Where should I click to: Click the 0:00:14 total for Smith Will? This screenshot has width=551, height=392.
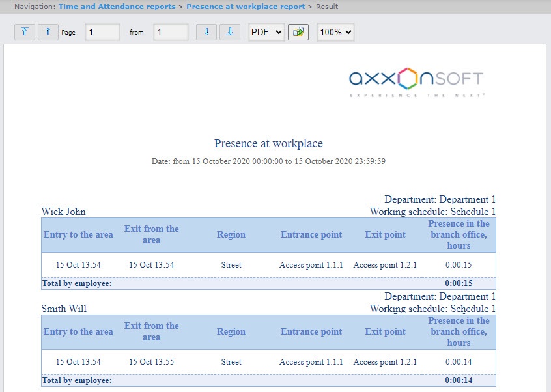(x=459, y=380)
